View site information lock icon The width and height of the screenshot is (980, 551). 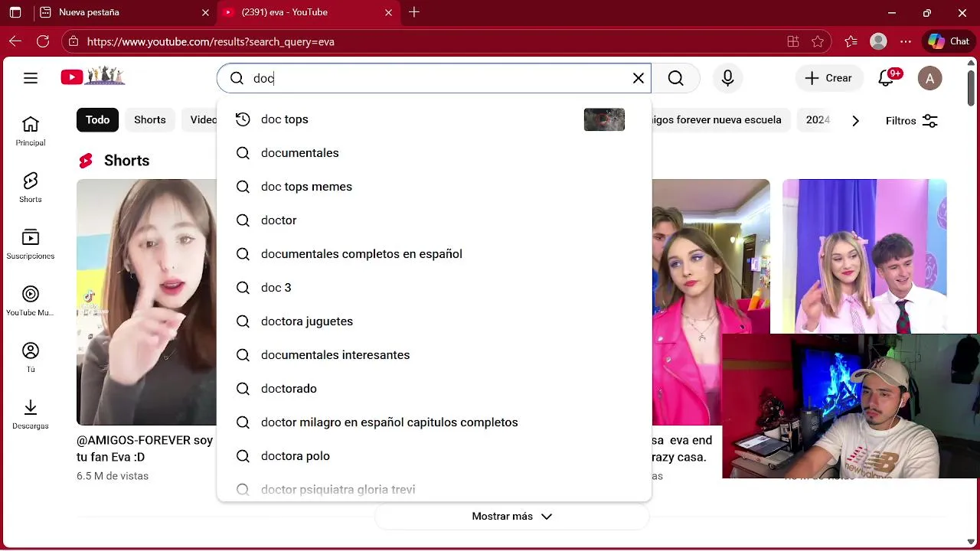click(73, 41)
